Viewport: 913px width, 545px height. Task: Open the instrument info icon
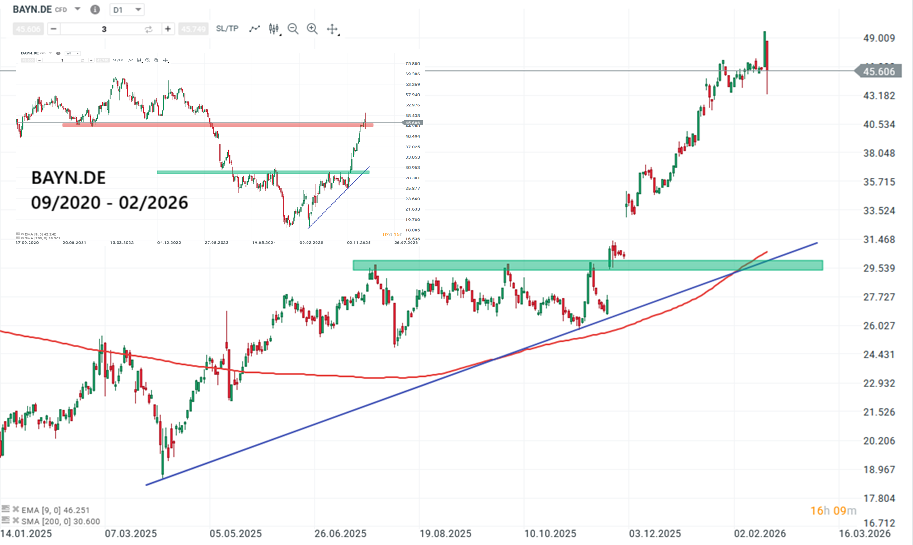(x=94, y=10)
